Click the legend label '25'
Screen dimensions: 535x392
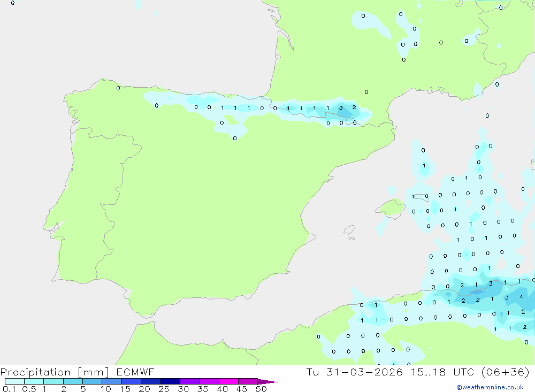(164, 389)
